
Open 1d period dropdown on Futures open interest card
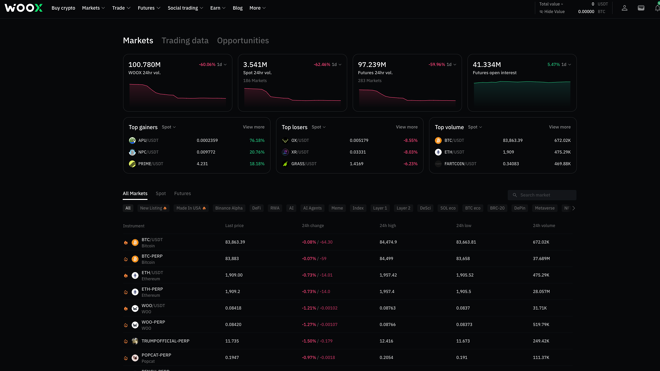point(566,64)
